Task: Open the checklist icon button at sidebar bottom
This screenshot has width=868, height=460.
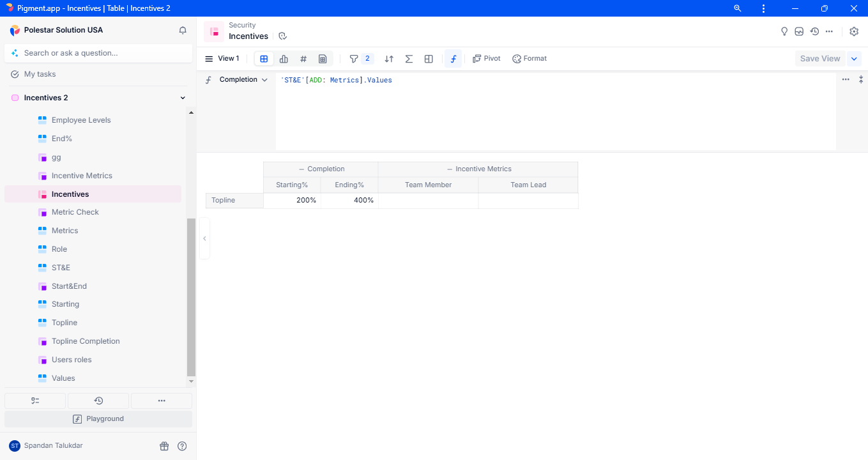Action: tap(35, 401)
